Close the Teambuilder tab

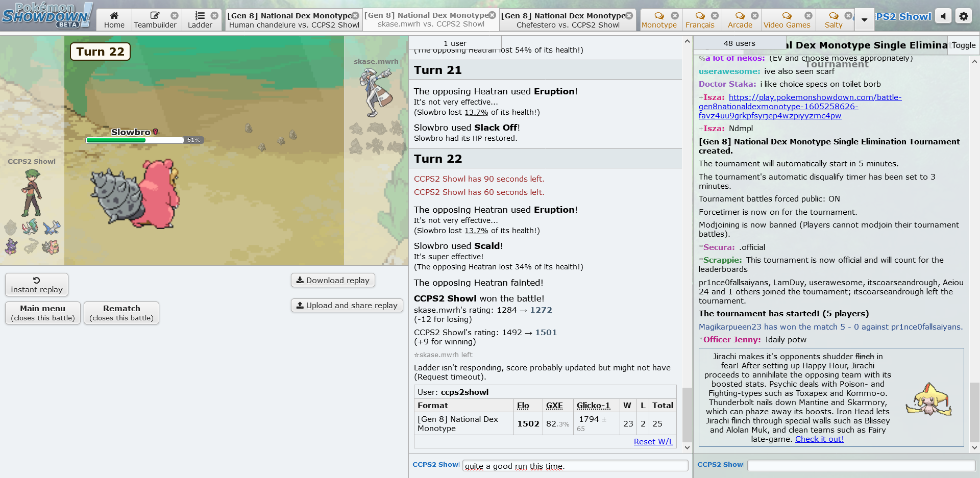click(x=175, y=16)
